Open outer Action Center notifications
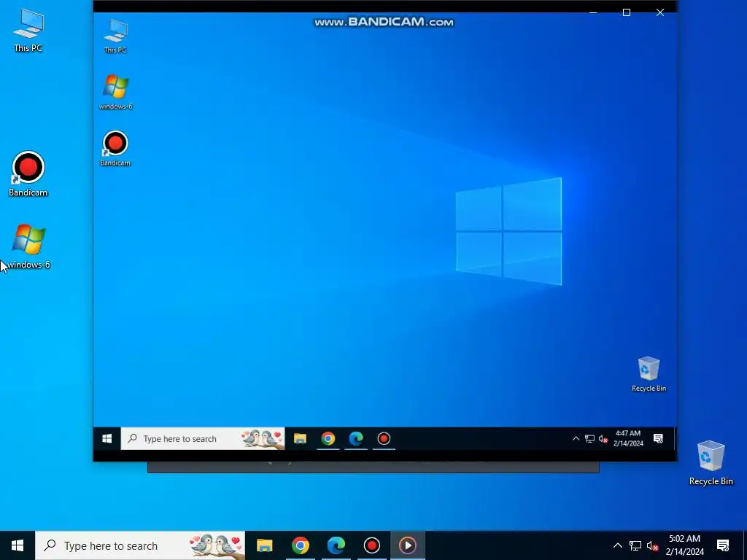The height and width of the screenshot is (560, 747). [723, 545]
